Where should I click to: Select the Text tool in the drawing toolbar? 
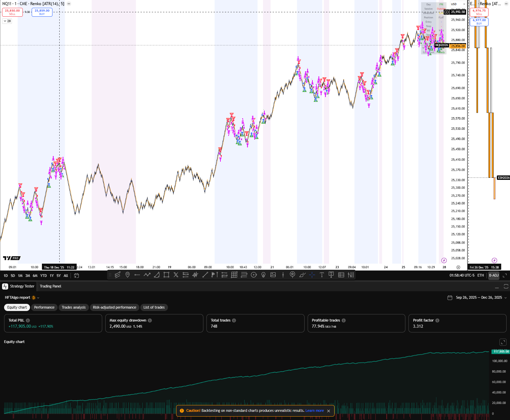(x=321, y=275)
